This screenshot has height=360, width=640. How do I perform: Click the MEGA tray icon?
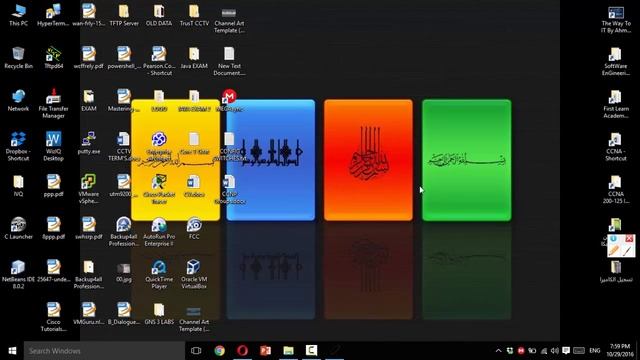521,351
